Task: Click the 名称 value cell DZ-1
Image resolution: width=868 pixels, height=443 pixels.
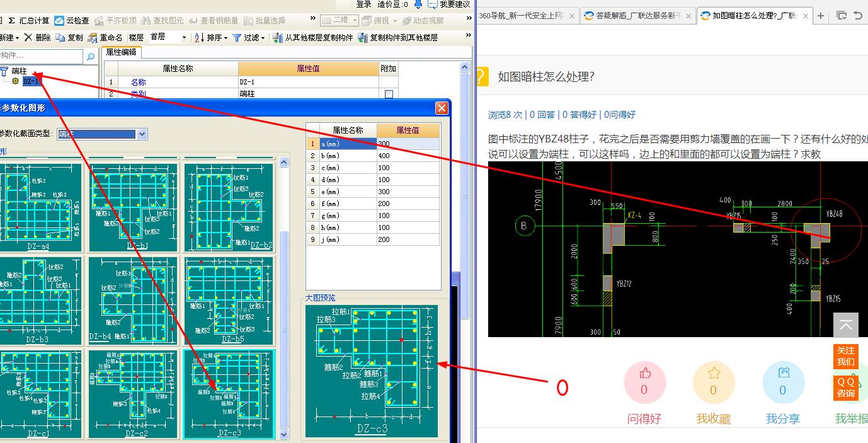Action: tap(309, 82)
